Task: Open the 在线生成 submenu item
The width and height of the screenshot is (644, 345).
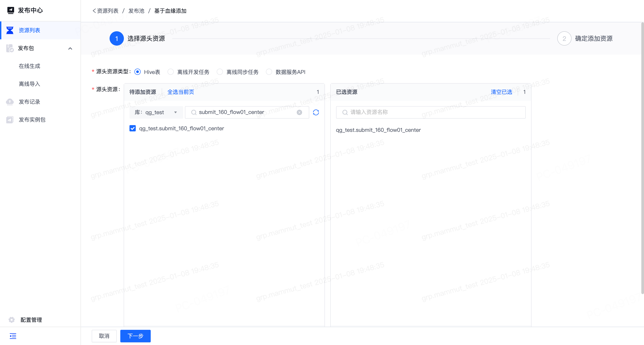Action: [30, 66]
